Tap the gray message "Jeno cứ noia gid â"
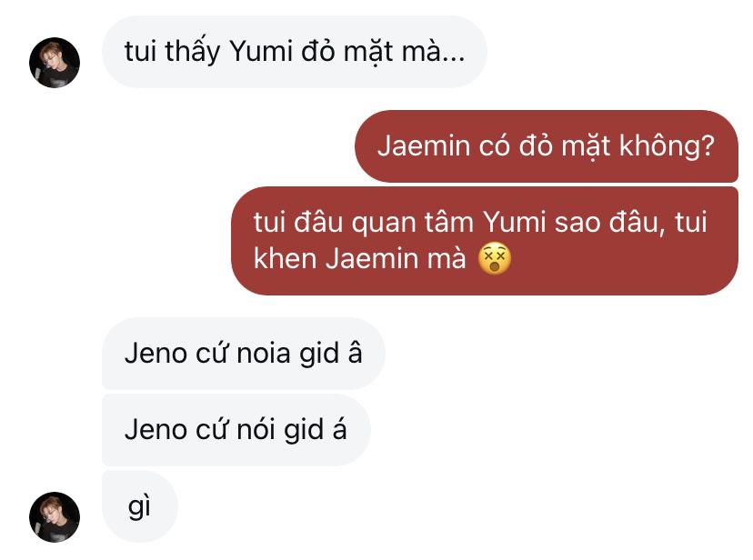Image resolution: width=753 pixels, height=560 pixels. tap(244, 353)
